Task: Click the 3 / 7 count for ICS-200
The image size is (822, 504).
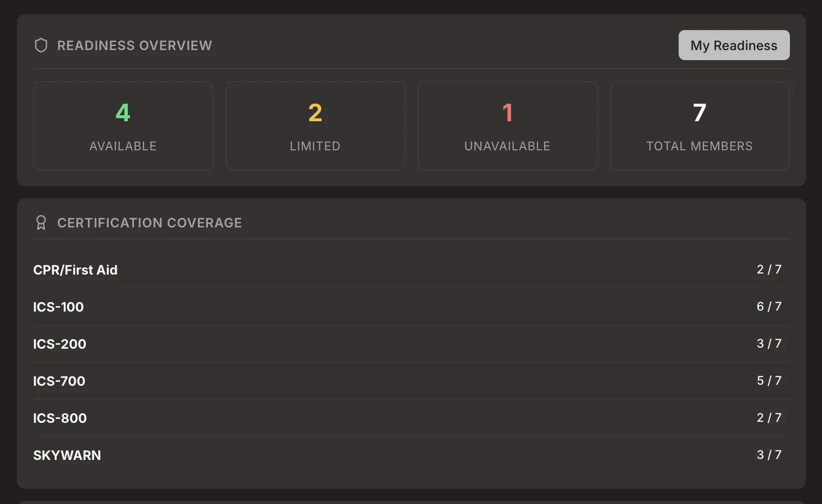Action: tap(769, 344)
